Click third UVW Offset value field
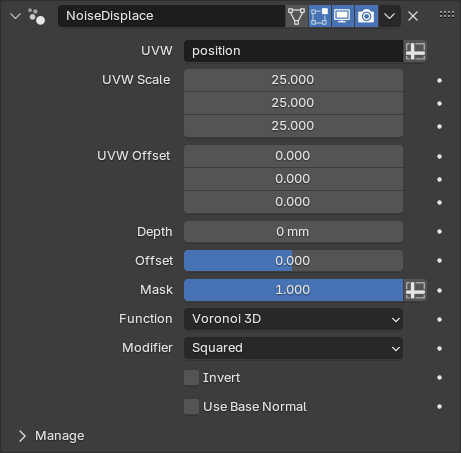 (293, 202)
